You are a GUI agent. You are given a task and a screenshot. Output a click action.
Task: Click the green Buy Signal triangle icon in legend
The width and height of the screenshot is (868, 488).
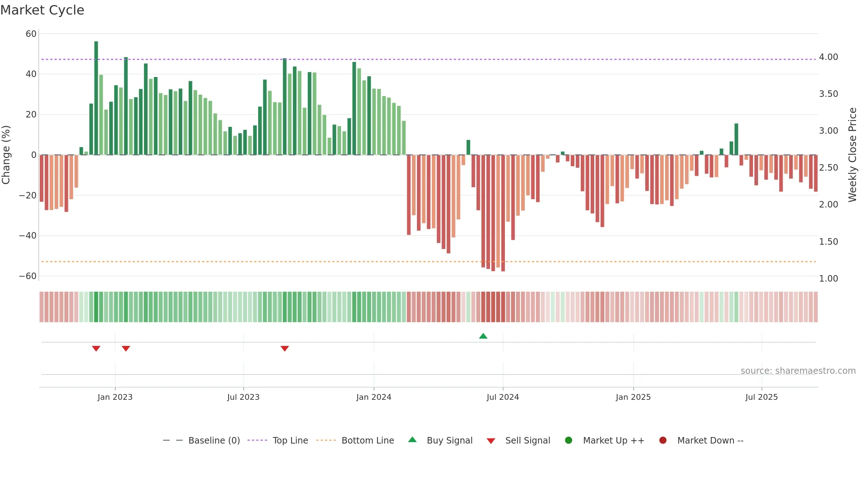coord(412,440)
